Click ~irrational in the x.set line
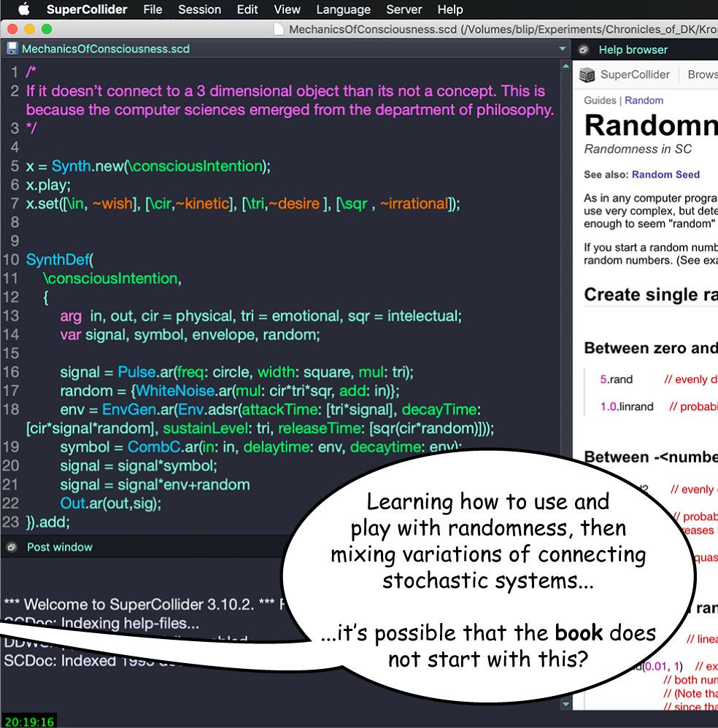 (414, 204)
